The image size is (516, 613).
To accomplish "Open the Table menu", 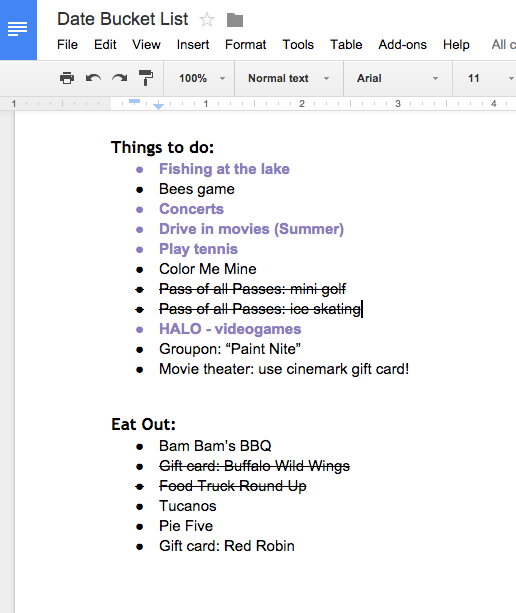I will (346, 45).
